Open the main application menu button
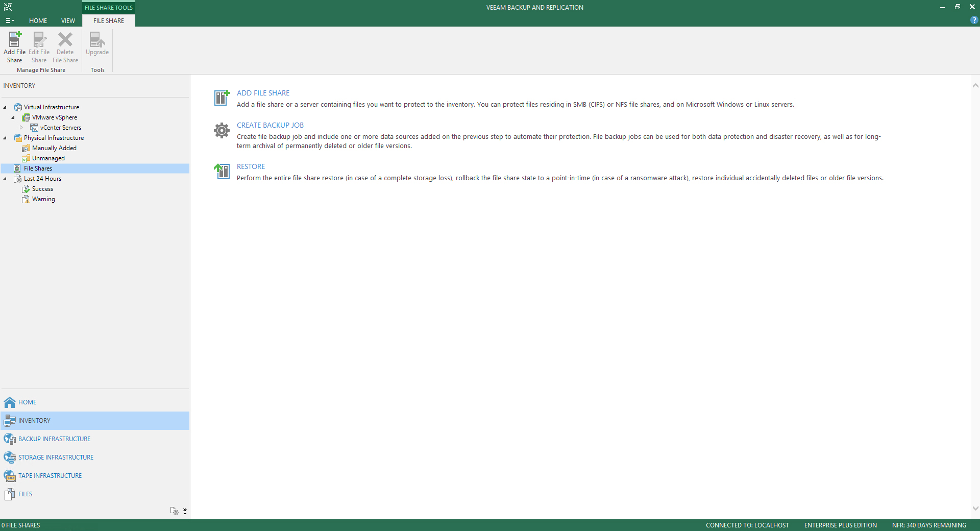 pos(10,21)
